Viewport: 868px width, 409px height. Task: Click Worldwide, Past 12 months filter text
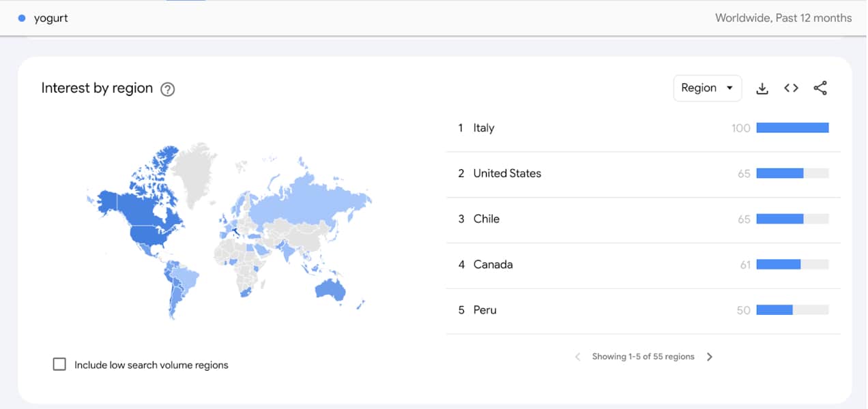pyautogui.click(x=783, y=18)
